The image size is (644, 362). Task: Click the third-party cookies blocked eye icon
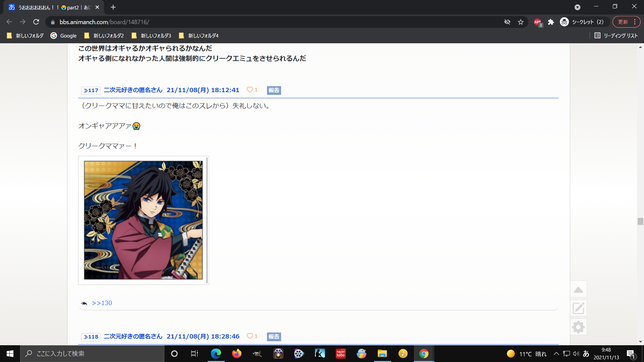[507, 22]
